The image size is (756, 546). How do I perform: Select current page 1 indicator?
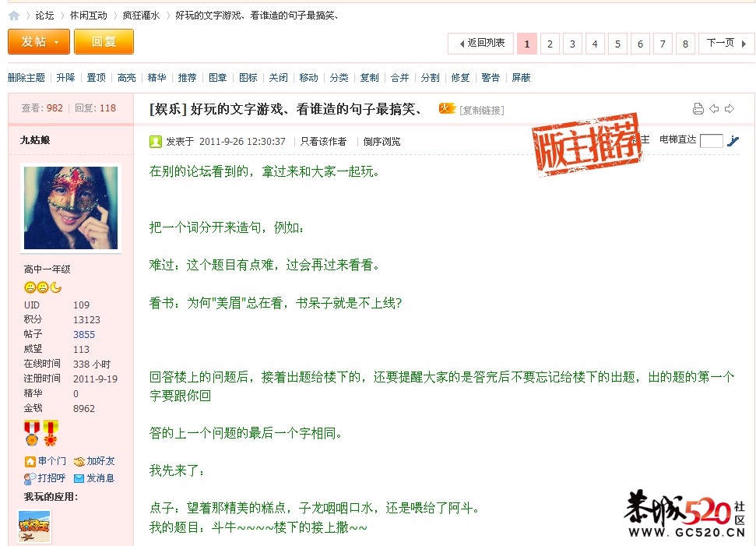(x=527, y=44)
